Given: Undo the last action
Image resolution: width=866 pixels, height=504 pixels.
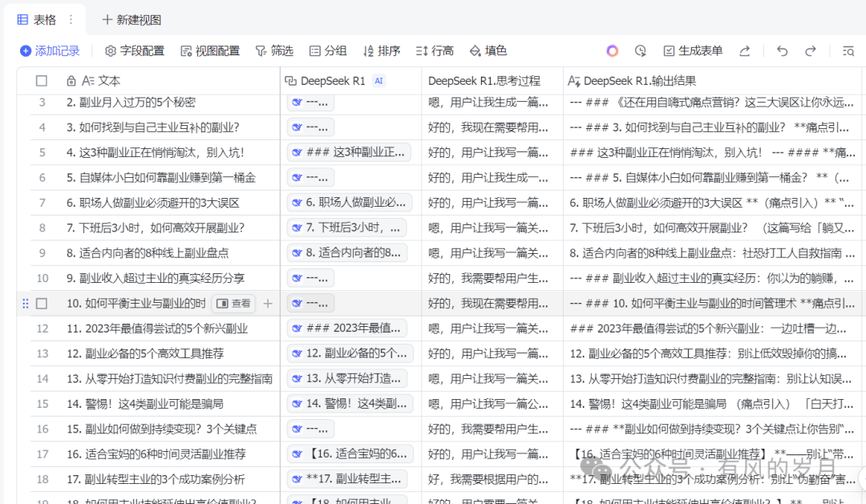Looking at the screenshot, I should (782, 50).
